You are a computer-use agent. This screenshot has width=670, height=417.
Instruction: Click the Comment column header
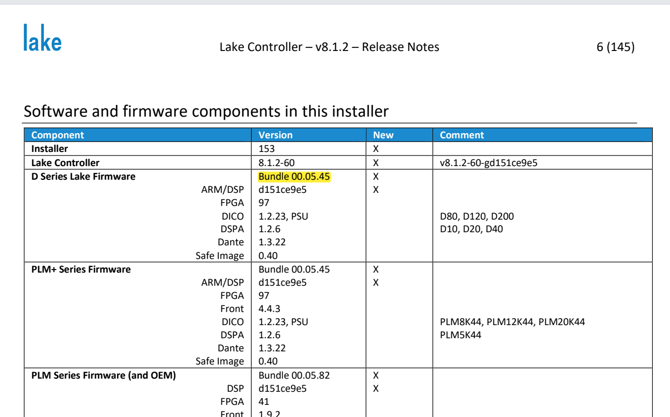point(461,135)
